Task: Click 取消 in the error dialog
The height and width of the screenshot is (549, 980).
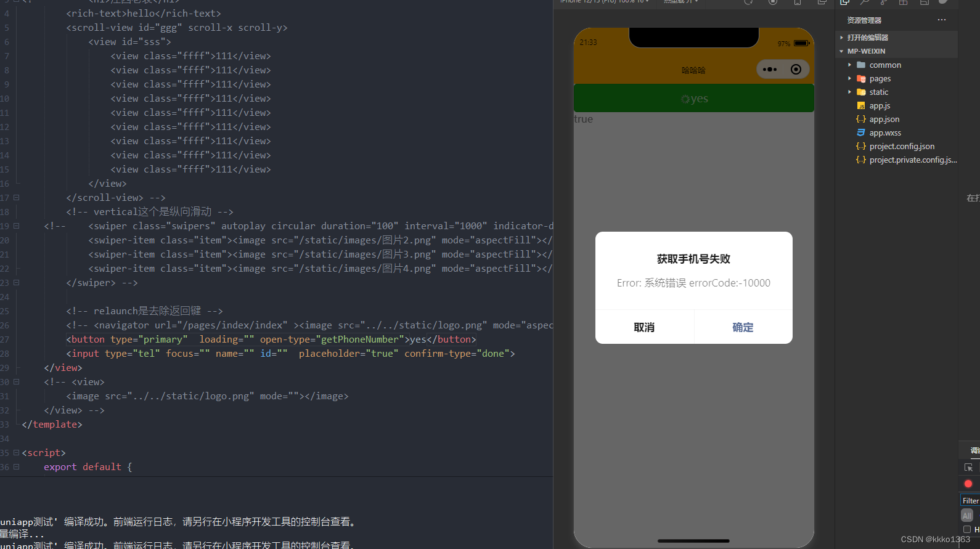Action: (644, 327)
